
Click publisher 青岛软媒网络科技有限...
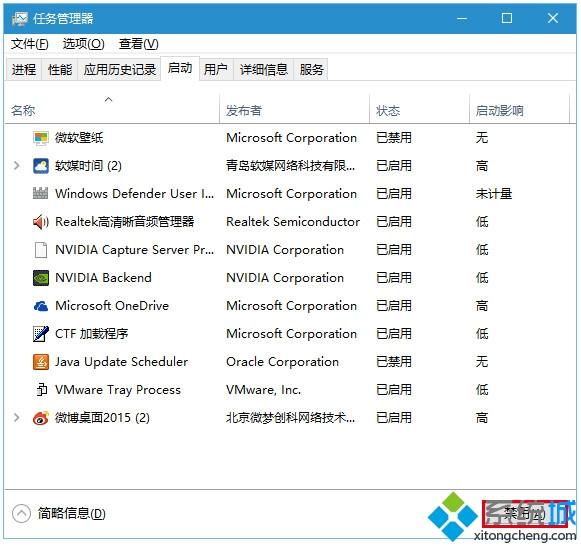click(290, 166)
